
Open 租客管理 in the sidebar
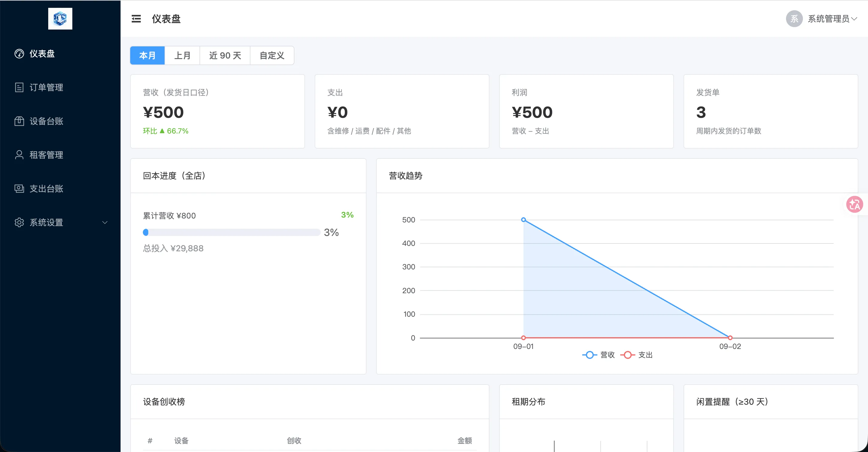[60, 155]
